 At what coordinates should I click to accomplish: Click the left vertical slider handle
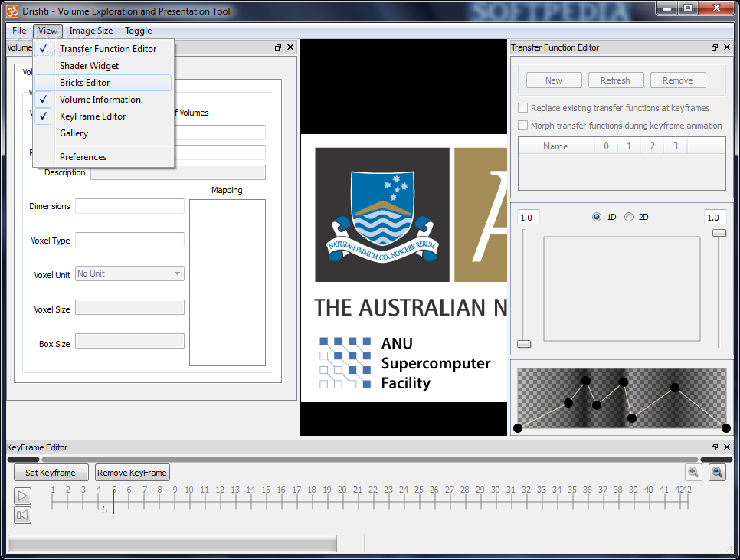[524, 344]
